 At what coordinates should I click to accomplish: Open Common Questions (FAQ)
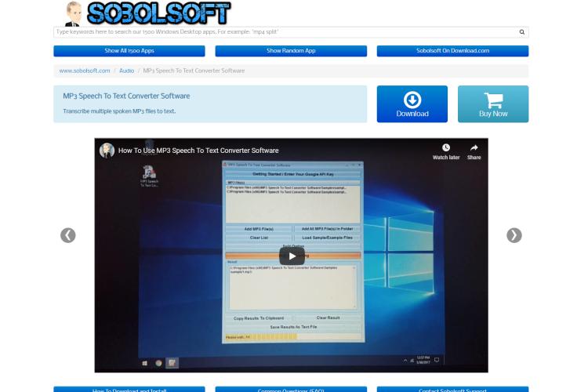(x=291, y=390)
